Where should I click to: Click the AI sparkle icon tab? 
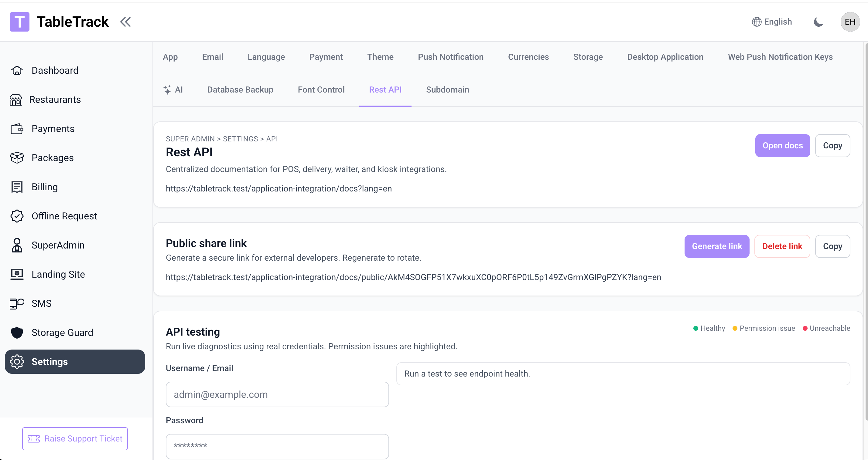(x=167, y=90)
